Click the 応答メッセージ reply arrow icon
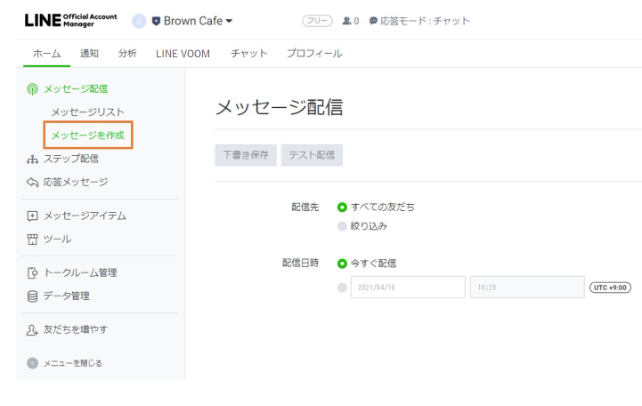 [32, 183]
